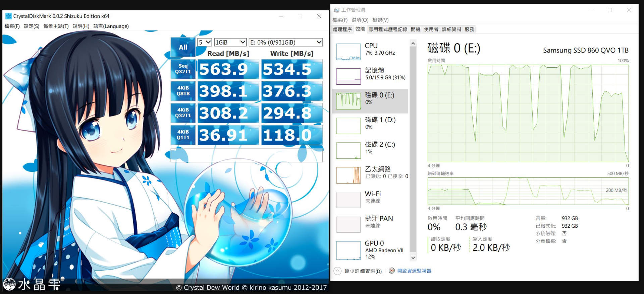Image resolution: width=644 pixels, height=294 pixels.
Task: Run the 4KiB Q32T1 test
Action: click(183, 113)
